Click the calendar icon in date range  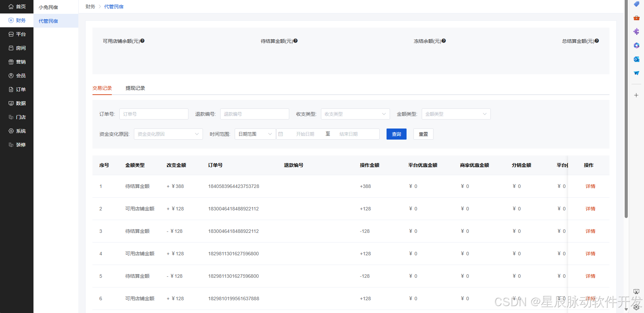point(281,134)
